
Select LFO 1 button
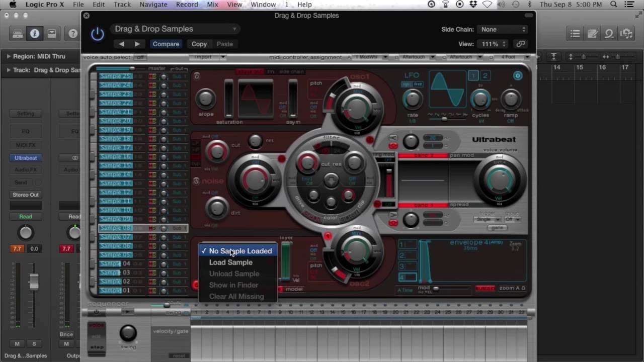tap(473, 76)
